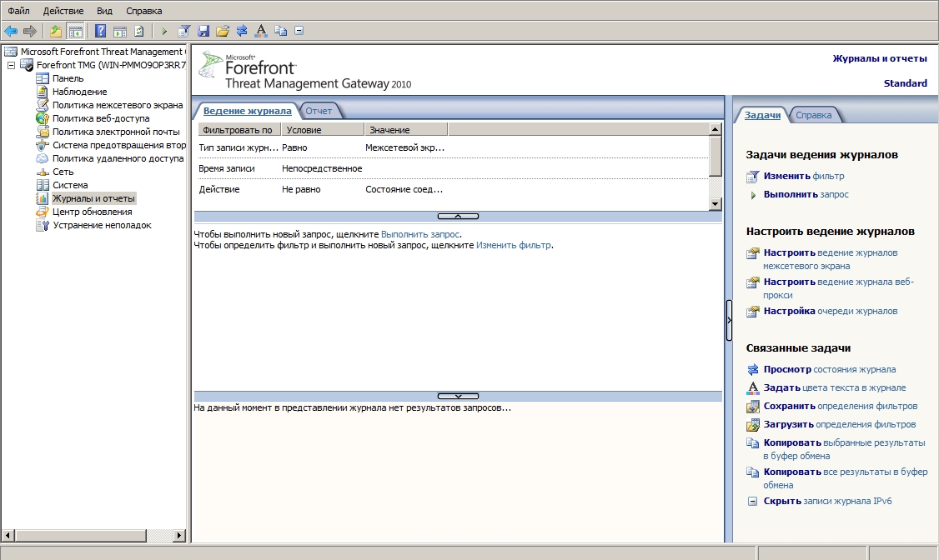Toggle IPv6 log entries with minus toolbar icon

coord(299,31)
